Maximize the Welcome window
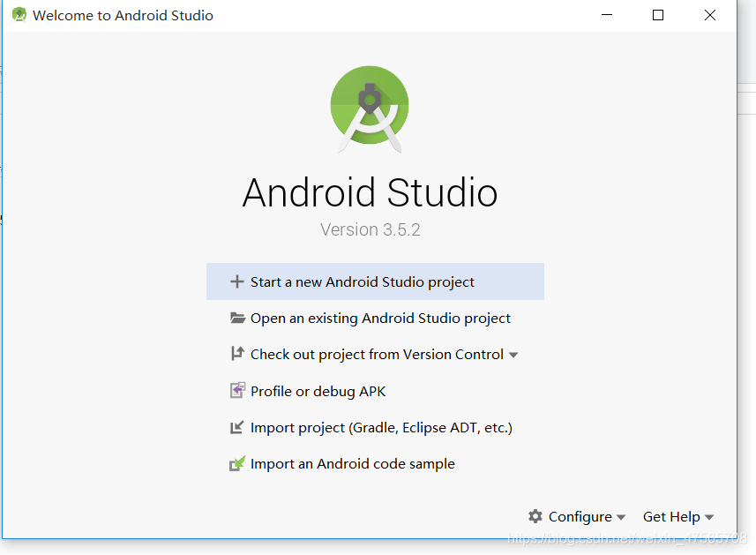The image size is (756, 555). pos(658,15)
